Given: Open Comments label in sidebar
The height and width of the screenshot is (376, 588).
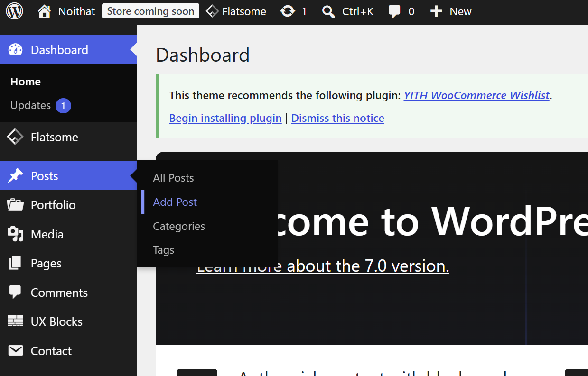Looking at the screenshot, I should [59, 293].
